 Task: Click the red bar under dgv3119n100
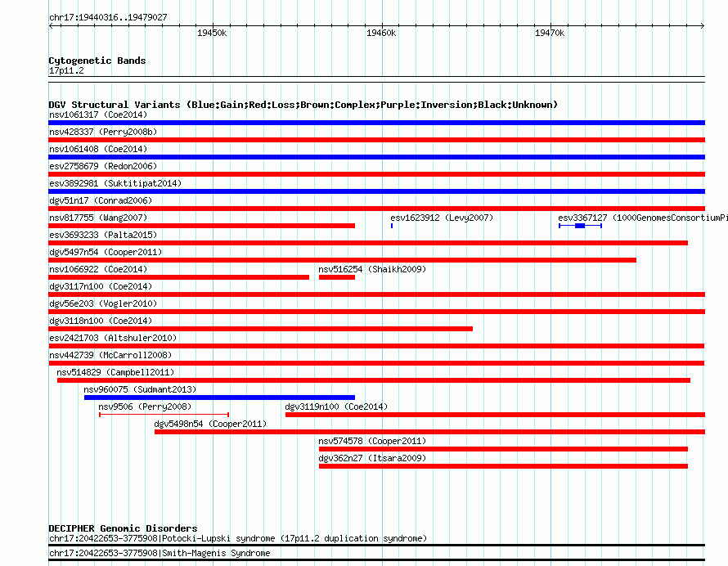pyautogui.click(x=496, y=415)
